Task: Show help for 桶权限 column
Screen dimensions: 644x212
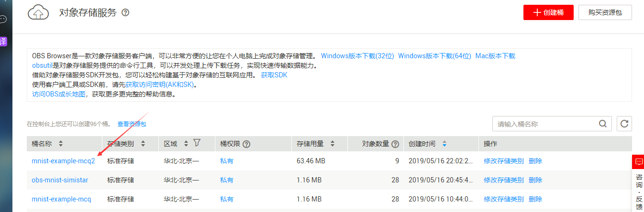Action: point(247,144)
